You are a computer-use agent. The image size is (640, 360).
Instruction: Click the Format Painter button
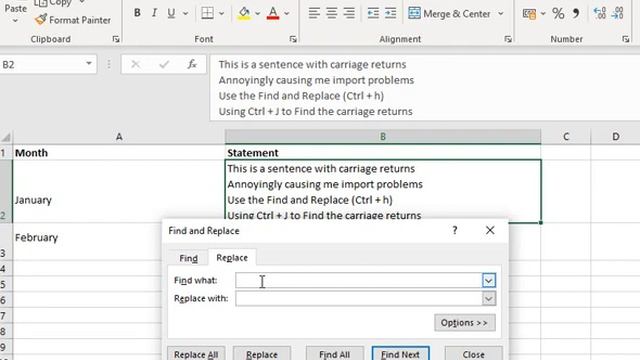point(73,20)
